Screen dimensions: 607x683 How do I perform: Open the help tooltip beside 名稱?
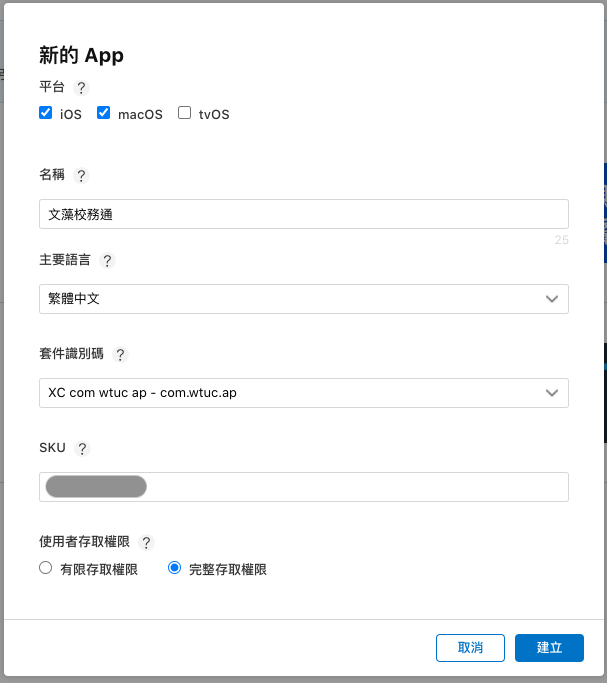(x=82, y=175)
